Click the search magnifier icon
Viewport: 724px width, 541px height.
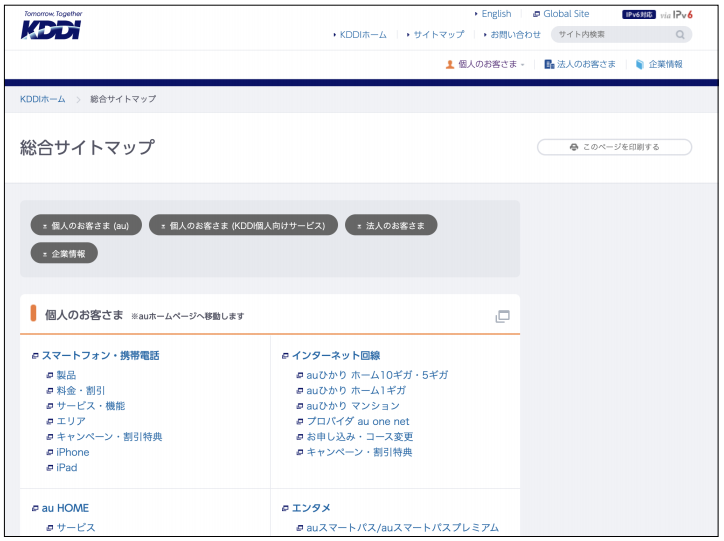click(x=680, y=35)
